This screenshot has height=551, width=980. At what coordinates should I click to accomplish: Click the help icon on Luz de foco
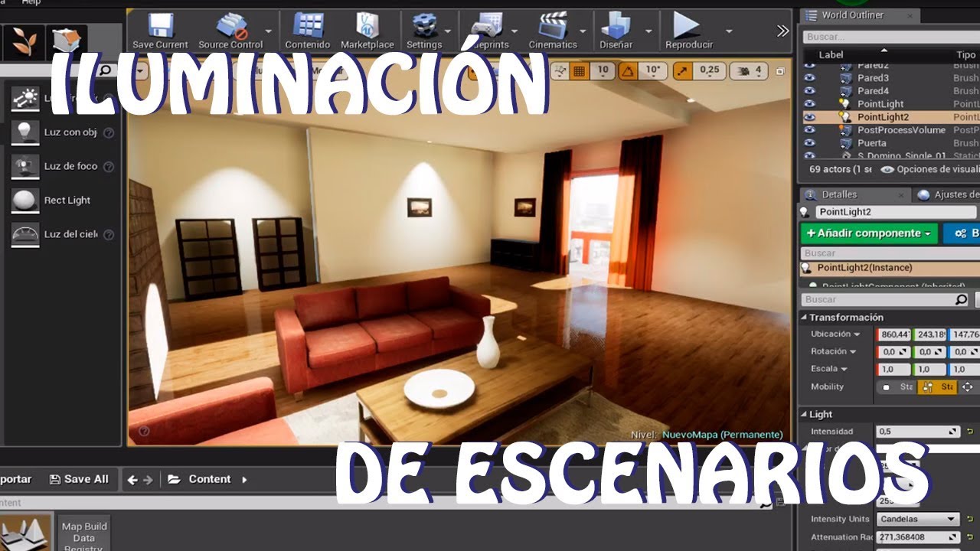pyautogui.click(x=109, y=166)
